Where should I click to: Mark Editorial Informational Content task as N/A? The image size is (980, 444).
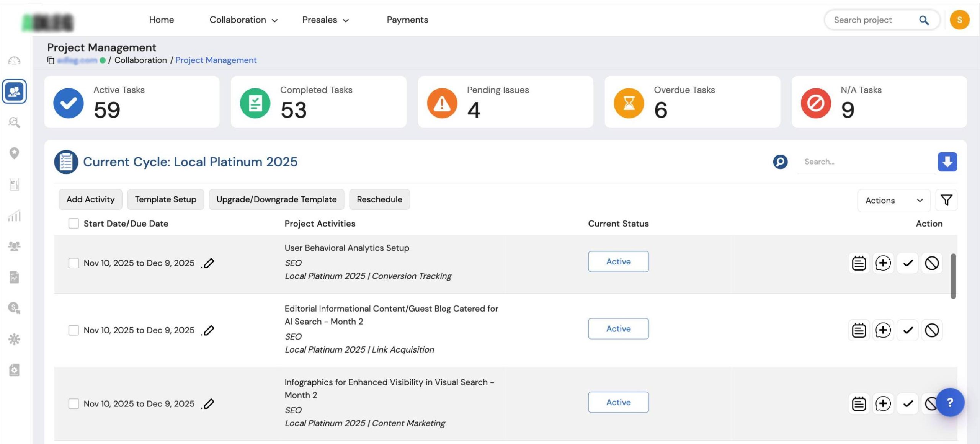point(931,330)
